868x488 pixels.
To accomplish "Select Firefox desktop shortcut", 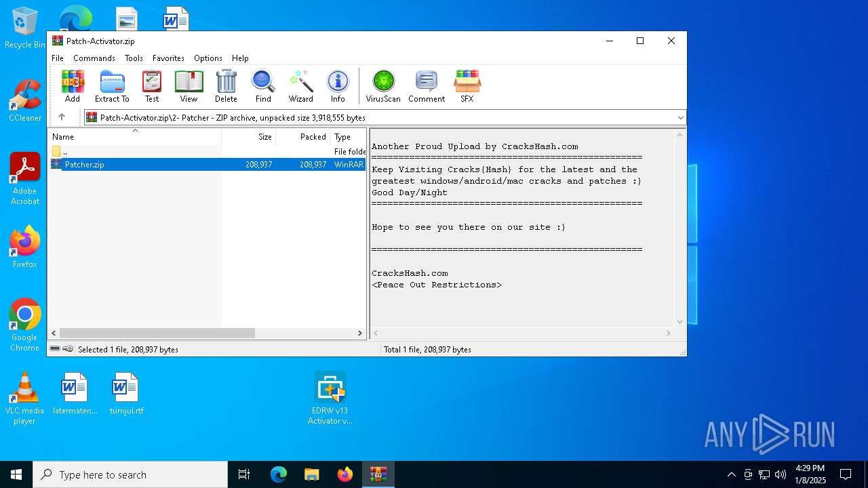I will click(25, 247).
